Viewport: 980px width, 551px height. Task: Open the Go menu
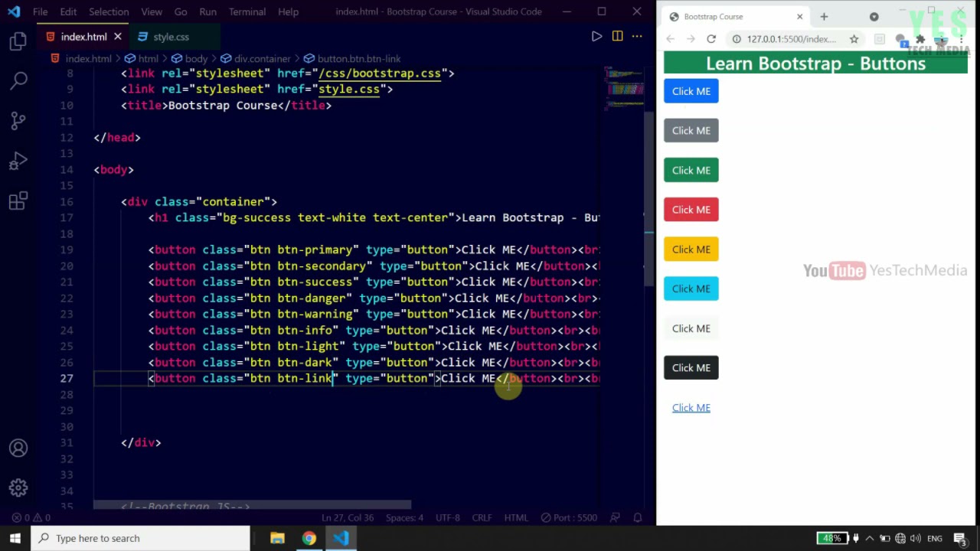point(181,11)
